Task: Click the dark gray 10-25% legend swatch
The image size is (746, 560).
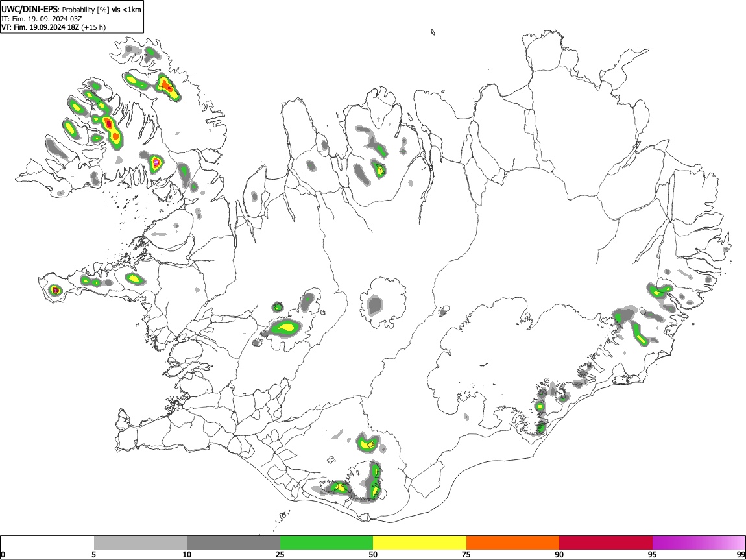Action: click(234, 542)
